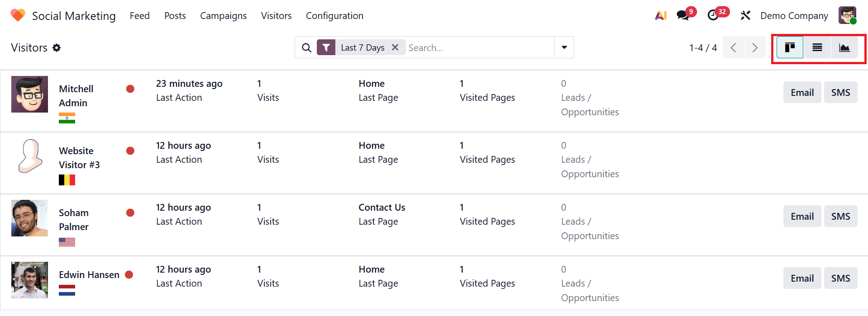Switch to graph view
868x316 pixels.
coord(844,47)
